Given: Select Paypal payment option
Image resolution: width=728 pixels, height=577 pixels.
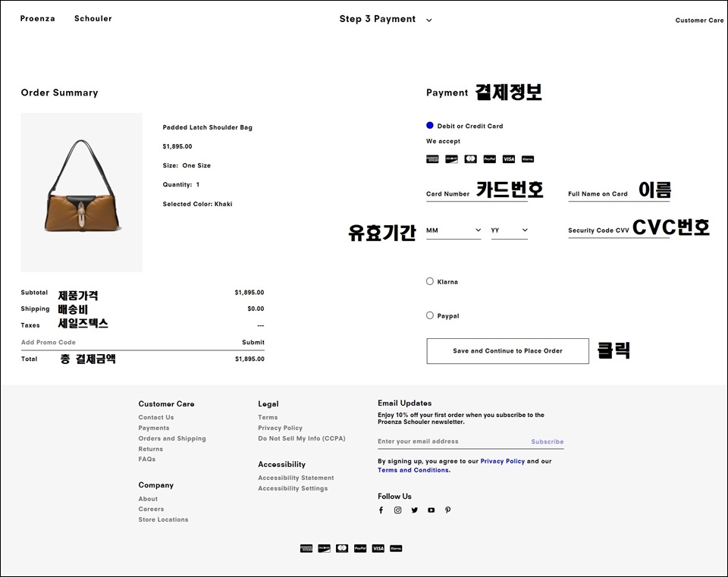Looking at the screenshot, I should click(x=430, y=315).
